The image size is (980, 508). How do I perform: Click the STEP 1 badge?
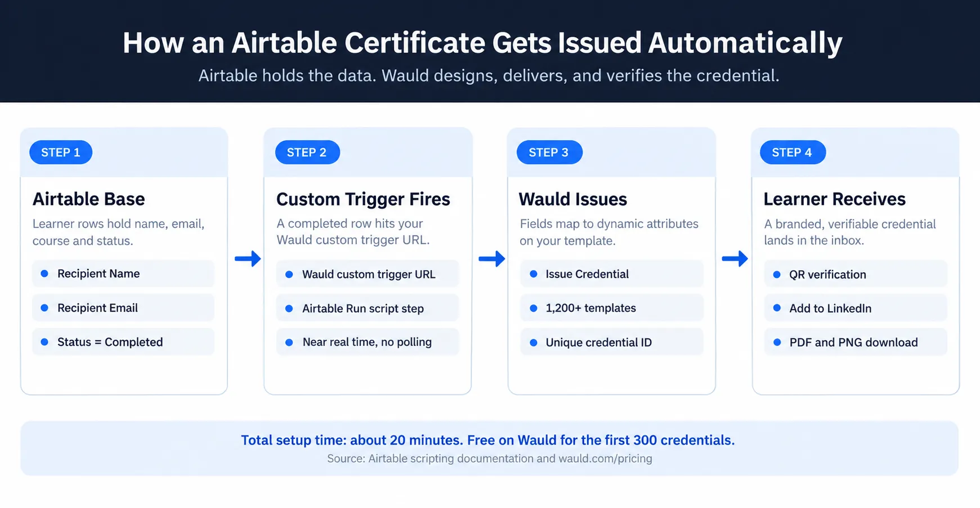coord(61,152)
